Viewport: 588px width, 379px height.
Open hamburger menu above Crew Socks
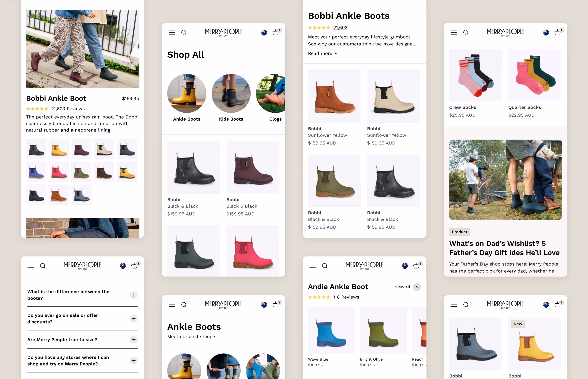tap(454, 33)
